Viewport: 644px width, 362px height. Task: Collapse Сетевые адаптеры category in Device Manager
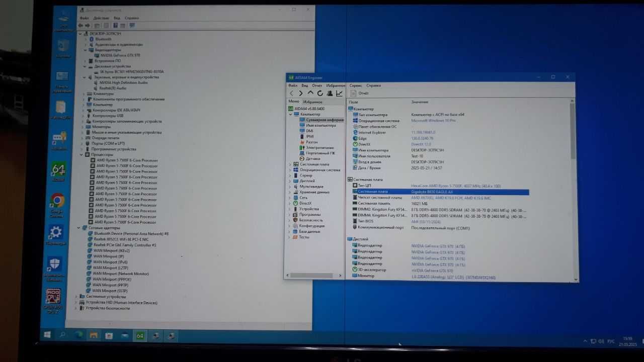coord(79,228)
